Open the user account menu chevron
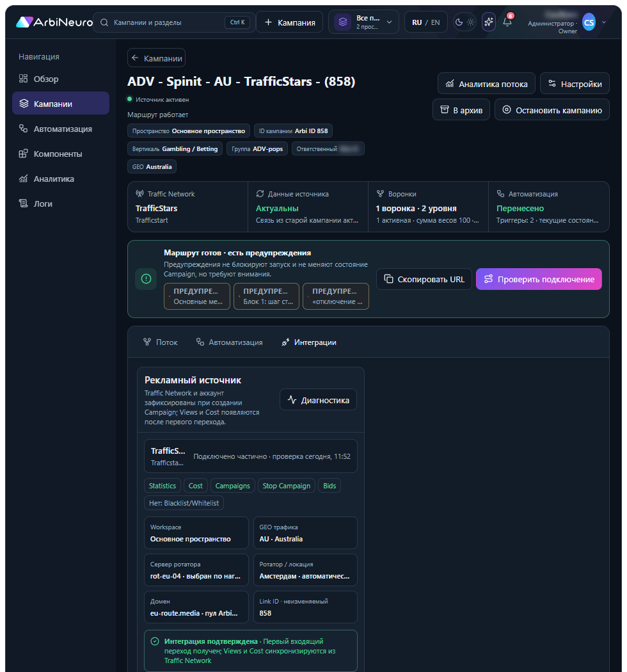The height and width of the screenshot is (672, 627). click(x=604, y=22)
